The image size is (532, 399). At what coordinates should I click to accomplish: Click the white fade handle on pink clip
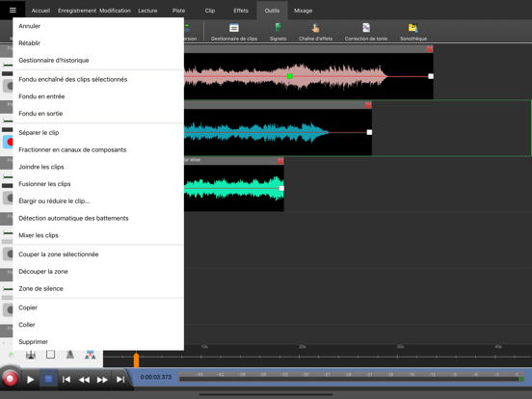coord(431,76)
